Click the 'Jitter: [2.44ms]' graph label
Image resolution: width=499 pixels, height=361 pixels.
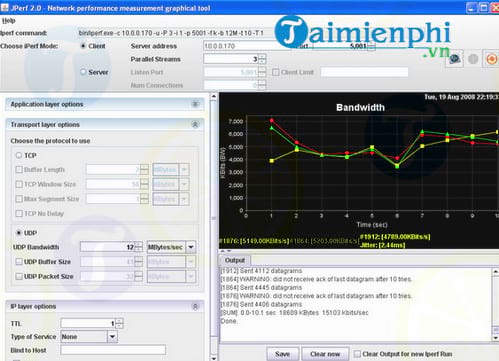pyautogui.click(x=383, y=245)
